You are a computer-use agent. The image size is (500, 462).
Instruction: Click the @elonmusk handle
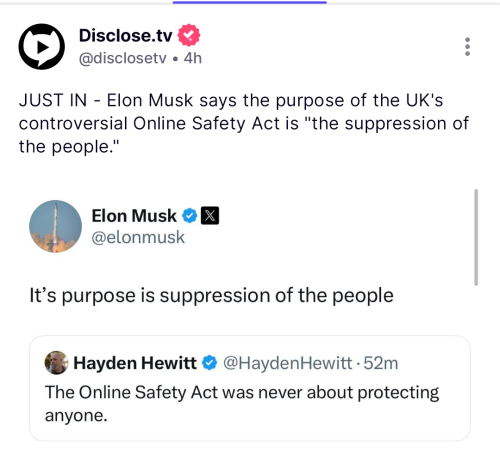(x=138, y=237)
